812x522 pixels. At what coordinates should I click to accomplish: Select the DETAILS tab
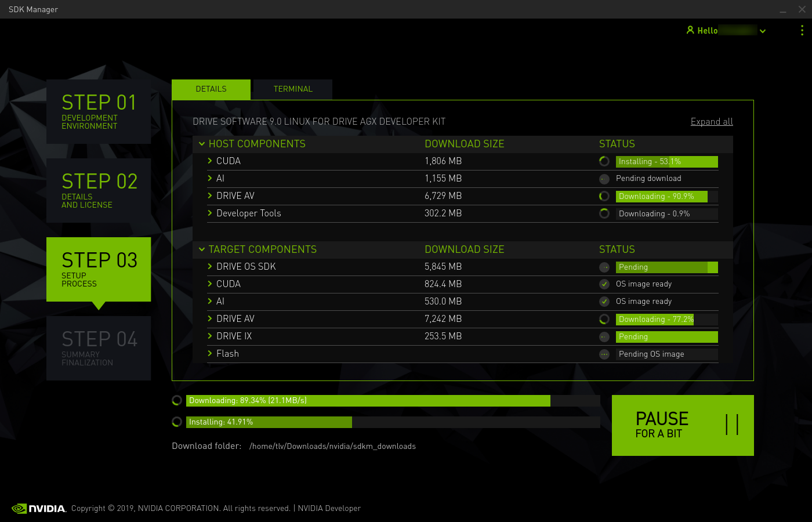(211, 89)
